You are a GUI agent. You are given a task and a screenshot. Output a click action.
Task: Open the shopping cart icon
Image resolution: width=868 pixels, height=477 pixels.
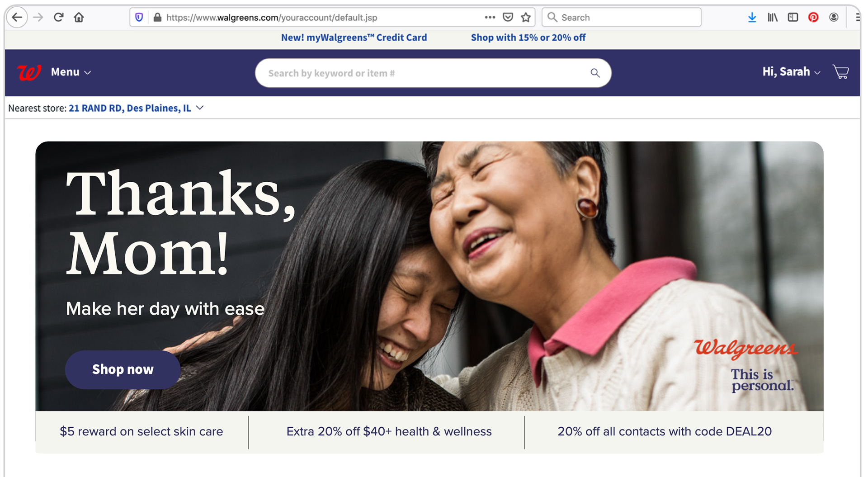(841, 72)
